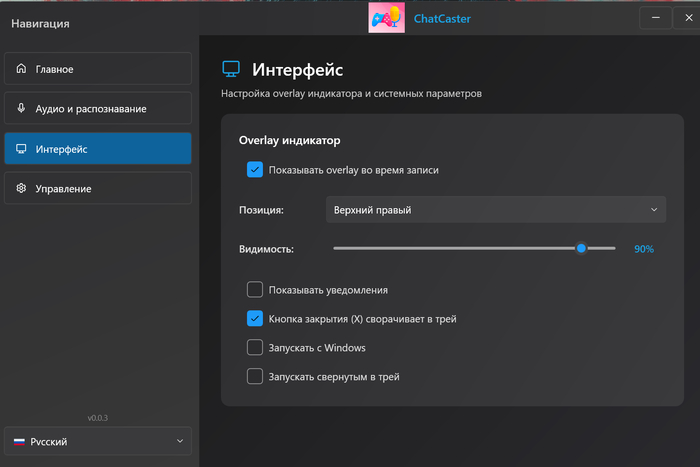The width and height of the screenshot is (700, 467).
Task: Minimize the ChatCaster window
Action: pos(657,17)
